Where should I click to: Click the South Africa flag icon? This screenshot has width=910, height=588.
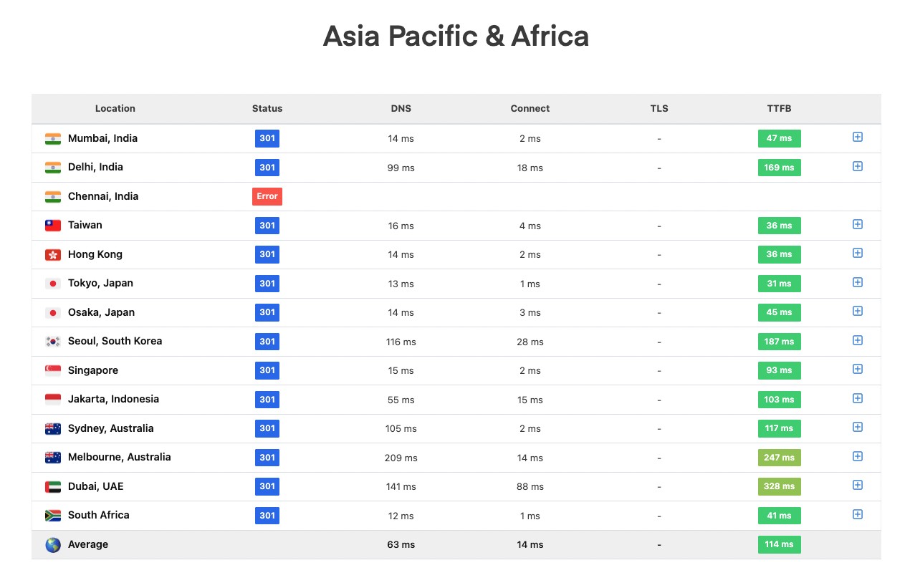pos(52,515)
